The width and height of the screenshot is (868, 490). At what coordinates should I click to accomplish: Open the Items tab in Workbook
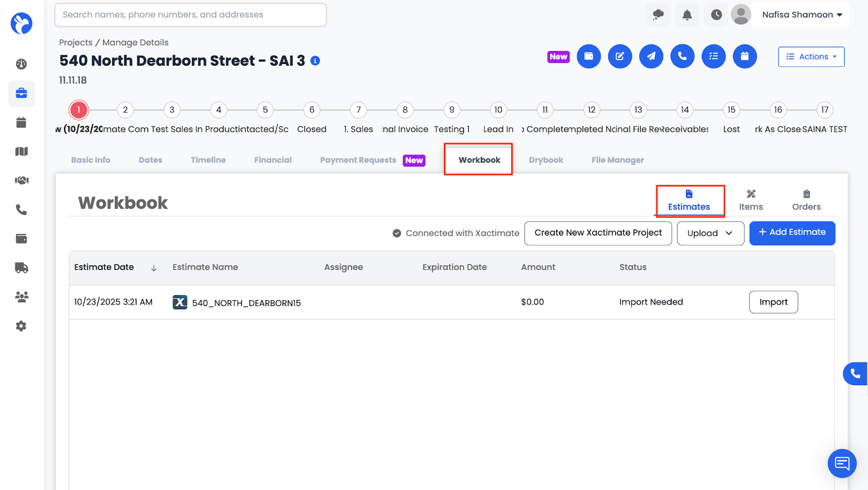tap(751, 200)
